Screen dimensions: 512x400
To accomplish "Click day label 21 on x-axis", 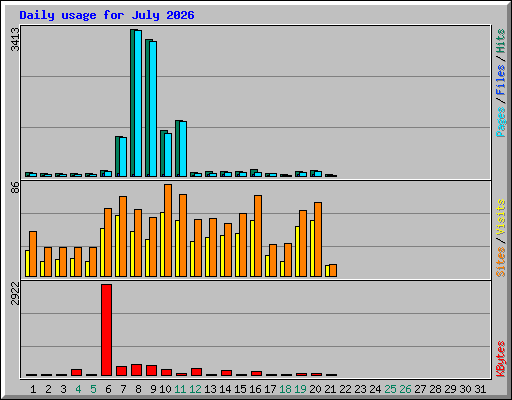I will click(330, 389).
